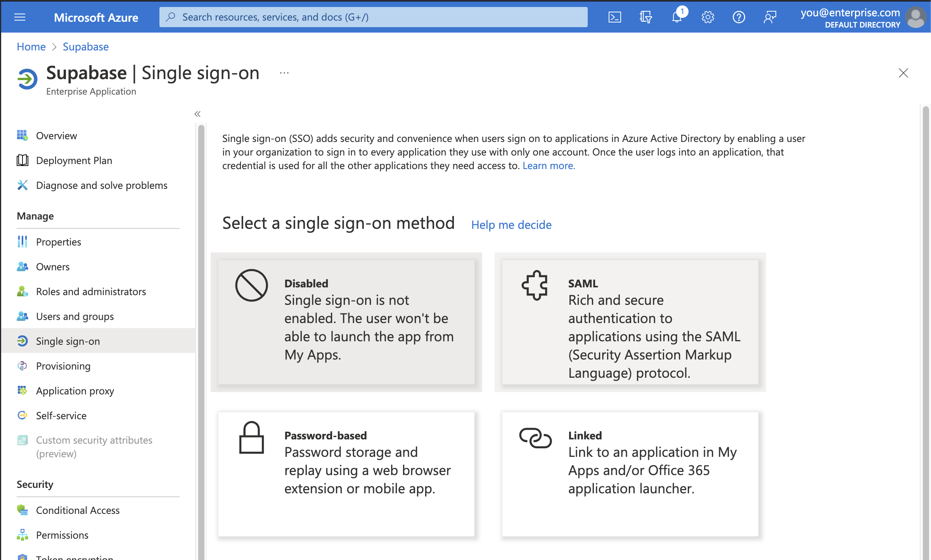
Task: Select the SAML sign-on method card
Action: coord(630,323)
